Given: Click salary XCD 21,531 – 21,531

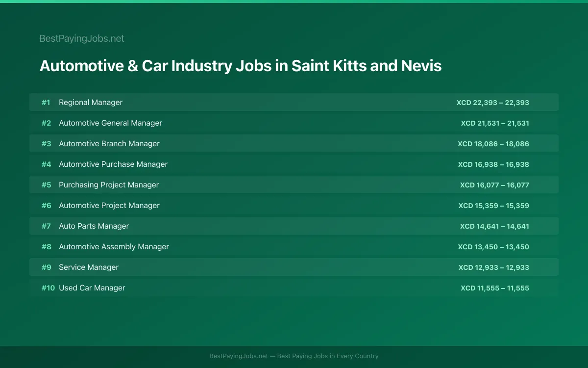Looking at the screenshot, I should tap(495, 123).
